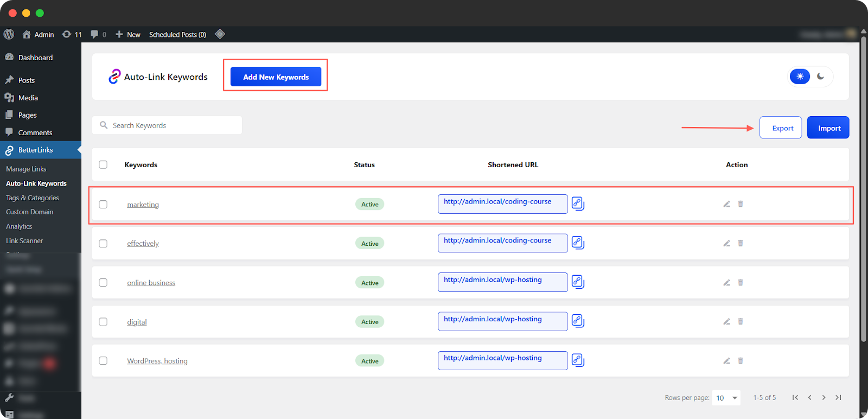This screenshot has width=868, height=419.
Task: Check the digital row checkbox
Action: 103,321
